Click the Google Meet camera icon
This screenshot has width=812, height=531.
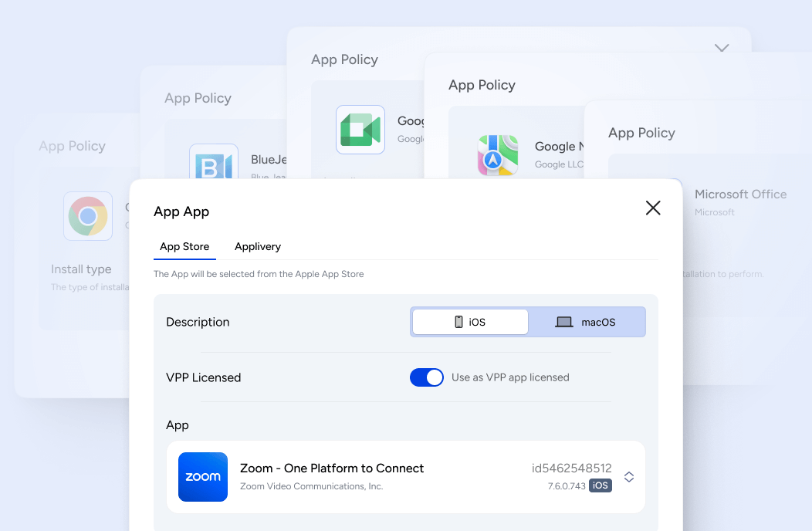click(360, 130)
